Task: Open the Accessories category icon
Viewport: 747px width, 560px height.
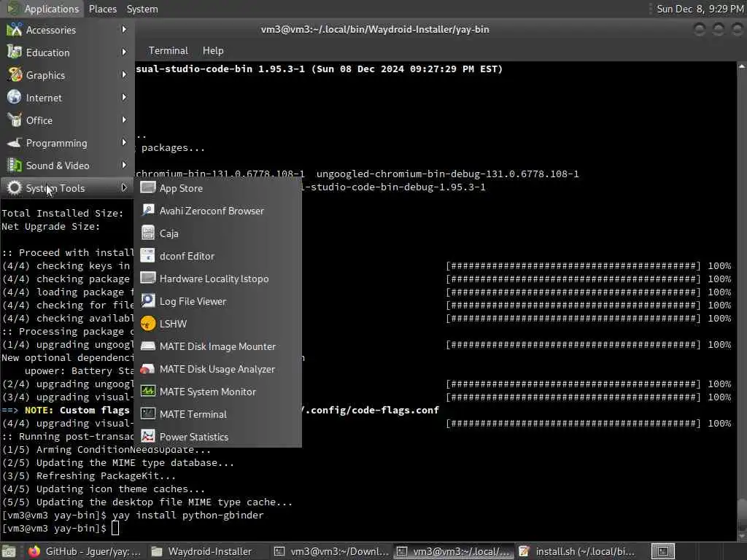Action: click(15, 29)
